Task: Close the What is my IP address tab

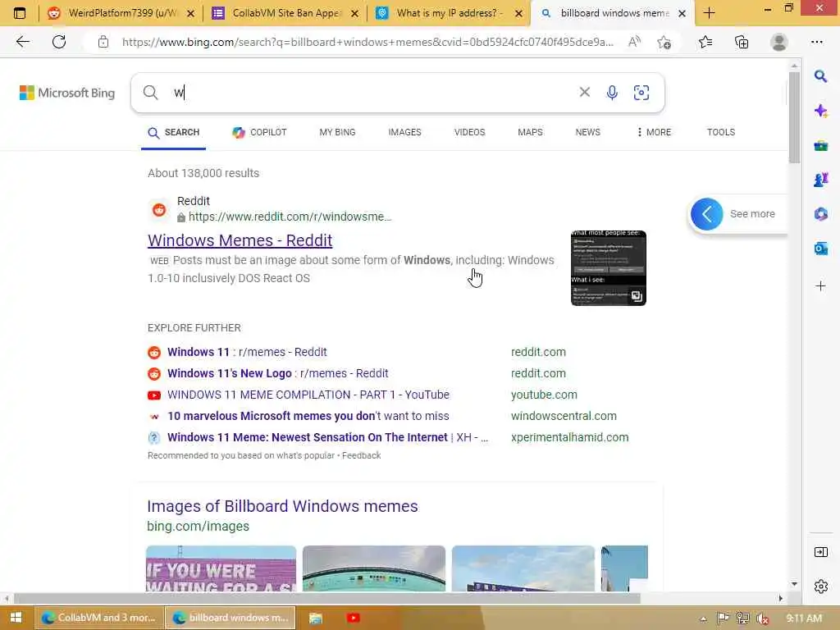Action: [x=518, y=13]
